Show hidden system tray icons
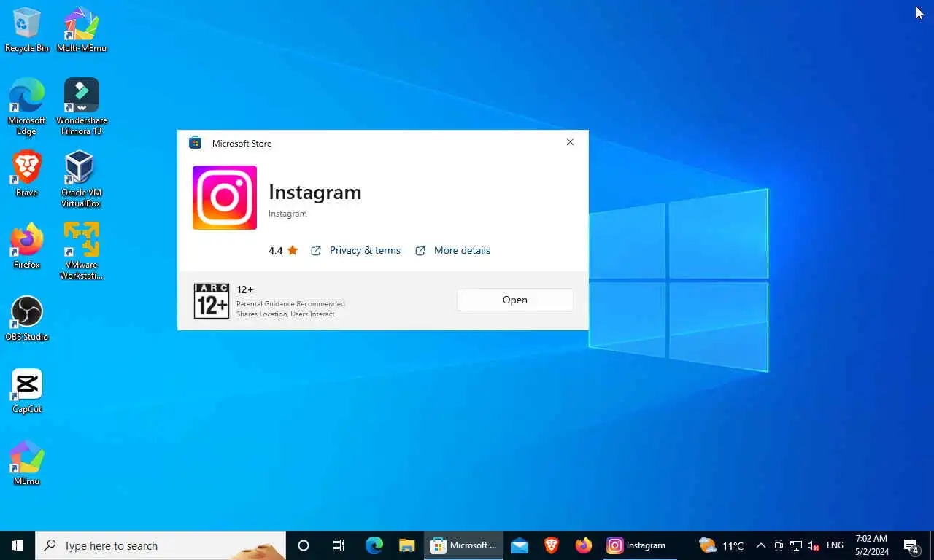 [x=760, y=545]
